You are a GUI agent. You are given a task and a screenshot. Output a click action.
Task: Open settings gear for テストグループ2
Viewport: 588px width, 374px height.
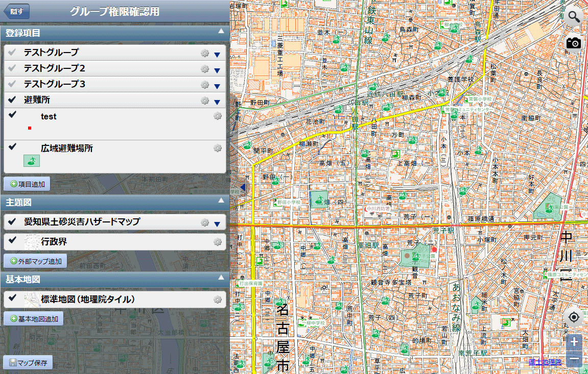205,69
